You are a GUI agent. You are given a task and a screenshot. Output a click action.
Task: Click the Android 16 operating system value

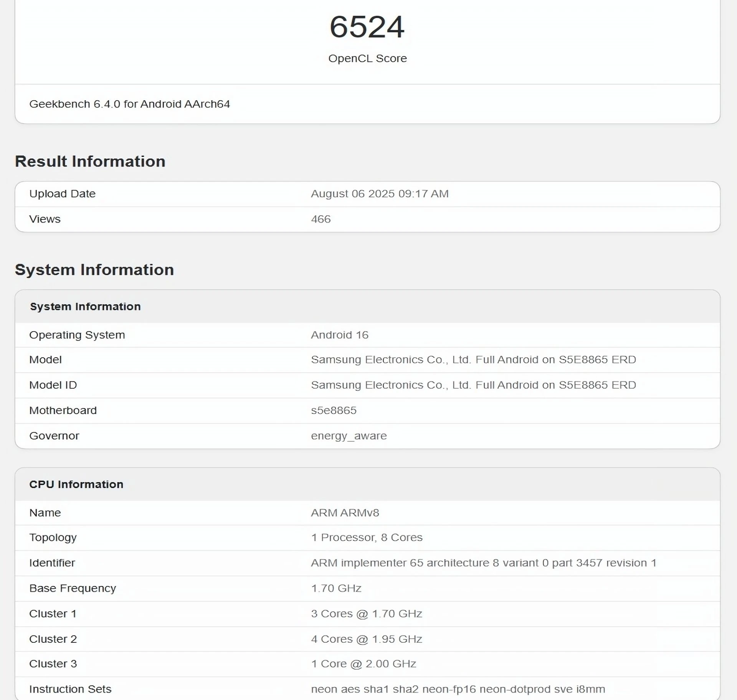tap(339, 335)
